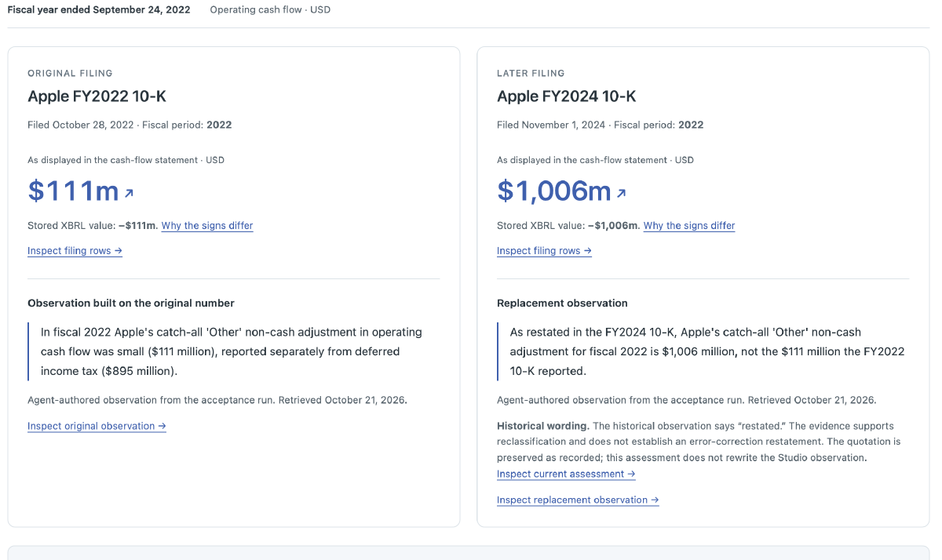This screenshot has width=942, height=560.
Task: Select Observation built on the original number heading
Action: click(x=131, y=303)
